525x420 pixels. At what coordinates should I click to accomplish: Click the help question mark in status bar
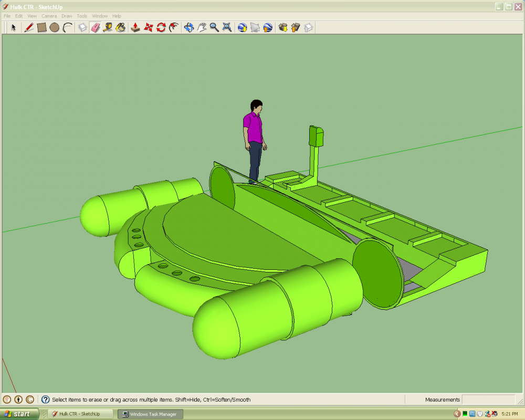[x=46, y=400]
